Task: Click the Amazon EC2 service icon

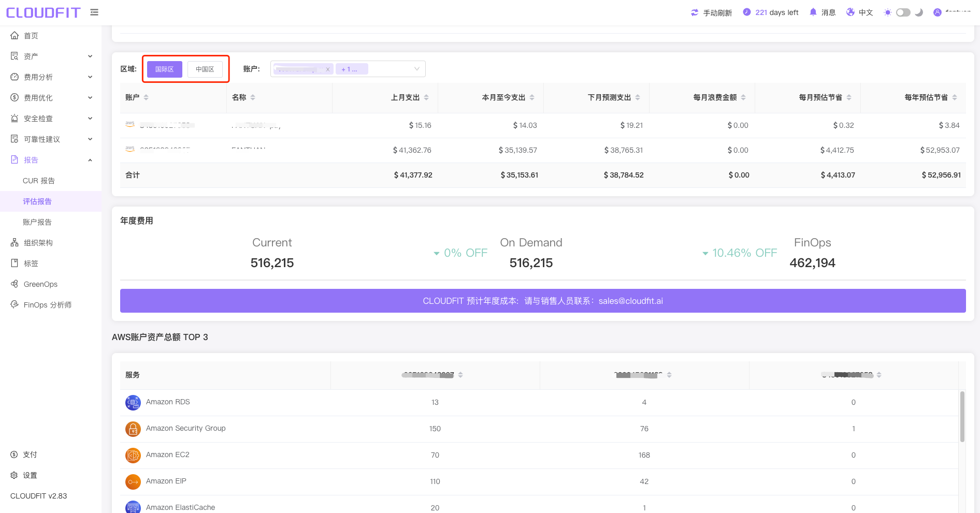Action: click(133, 456)
